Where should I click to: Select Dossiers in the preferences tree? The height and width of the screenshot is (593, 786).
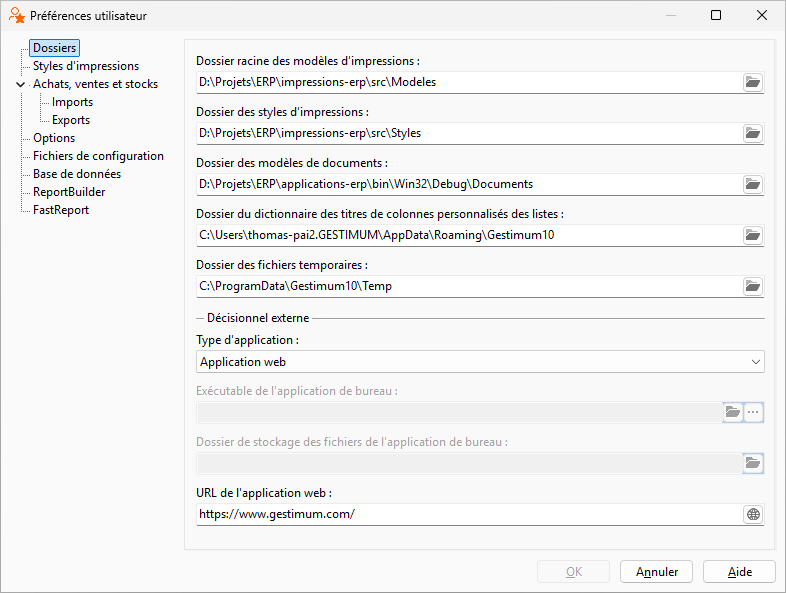pyautogui.click(x=54, y=48)
